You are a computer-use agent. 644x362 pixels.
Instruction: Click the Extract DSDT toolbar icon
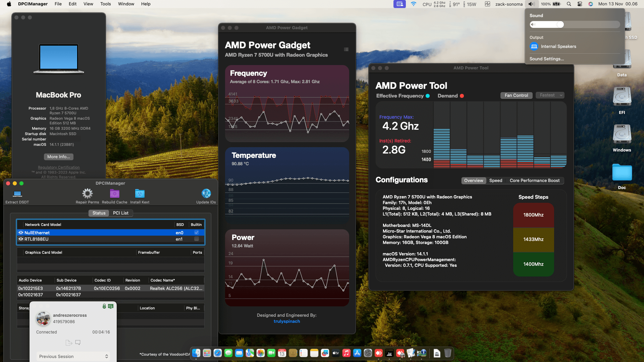pyautogui.click(x=17, y=194)
